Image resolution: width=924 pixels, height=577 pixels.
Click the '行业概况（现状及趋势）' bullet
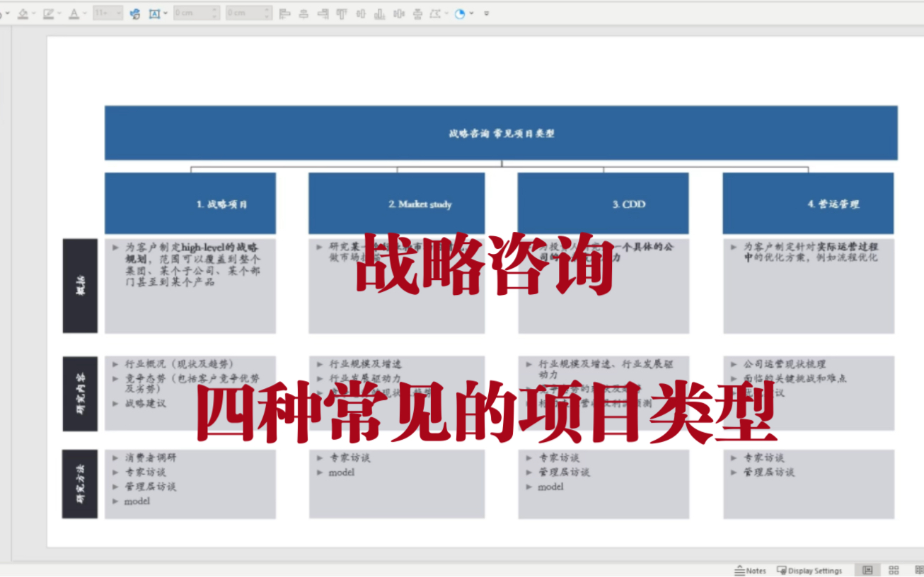pyautogui.click(x=180, y=364)
